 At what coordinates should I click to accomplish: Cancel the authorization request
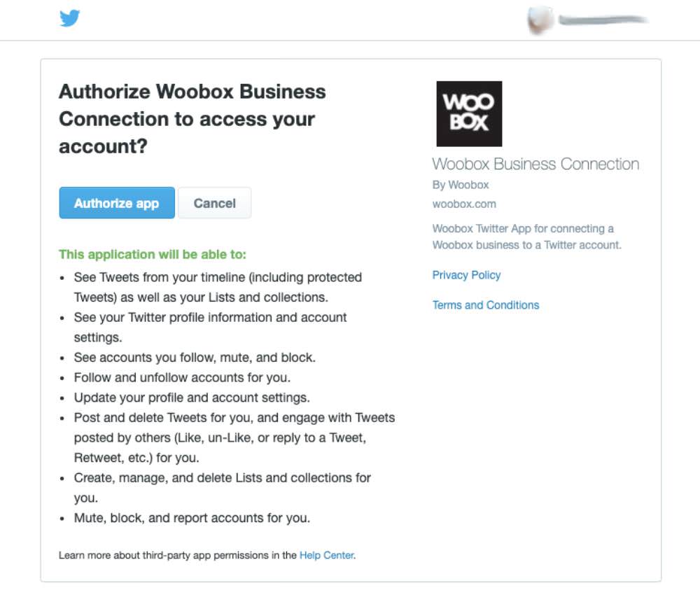point(215,203)
